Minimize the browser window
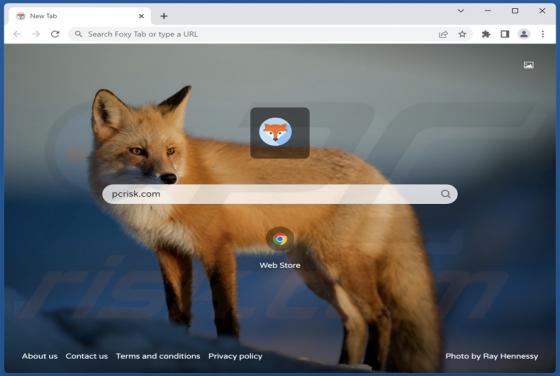 (x=488, y=11)
